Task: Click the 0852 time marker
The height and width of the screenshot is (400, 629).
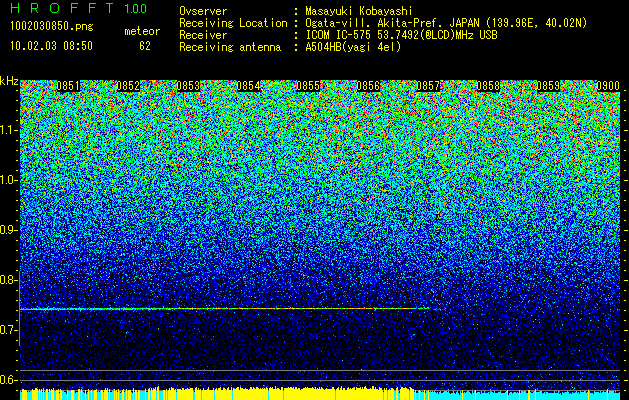Action: pos(128,86)
